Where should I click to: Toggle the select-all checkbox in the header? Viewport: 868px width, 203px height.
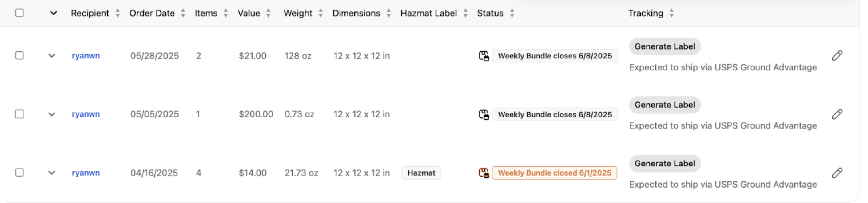(20, 13)
